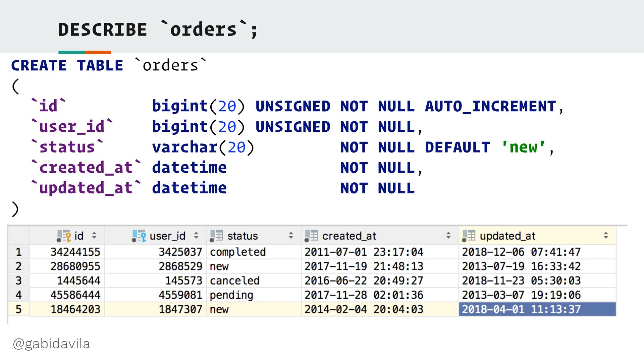Viewport: 644px width, 362px height.
Task: Click id cell 34244155
Action: tap(67, 252)
